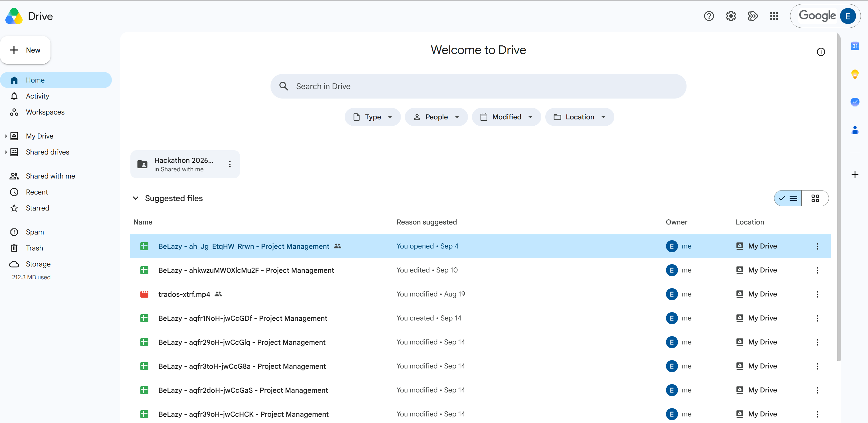Viewport: 868px width, 423px height.
Task: Switch to grid layout view
Action: click(815, 198)
